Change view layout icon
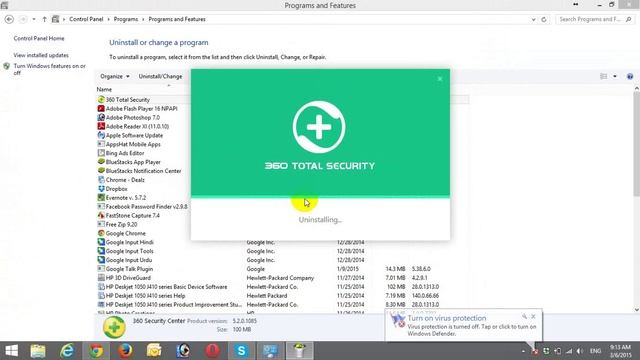This screenshot has width=640, height=360. click(604, 76)
